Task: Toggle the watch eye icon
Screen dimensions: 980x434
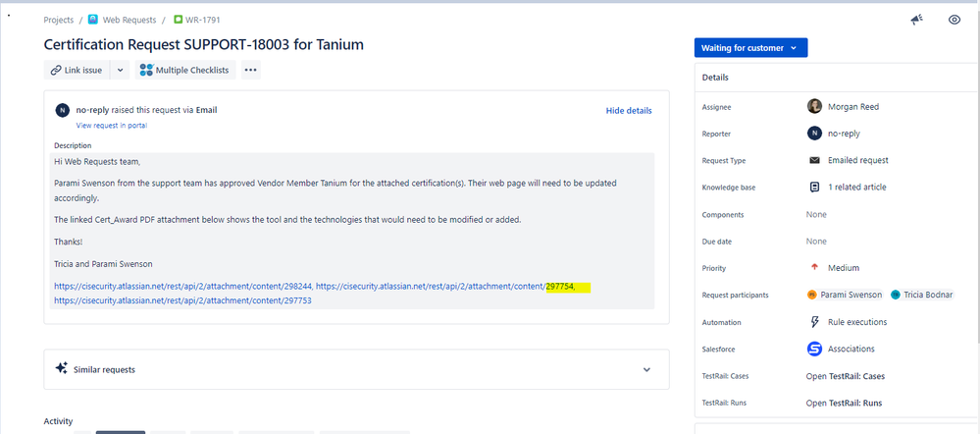Action: pos(954,20)
